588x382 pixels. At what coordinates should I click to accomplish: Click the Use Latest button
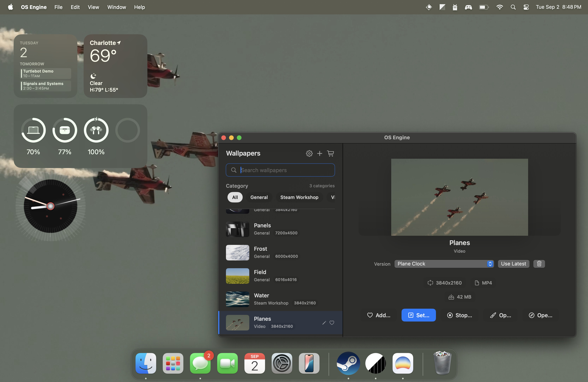(513, 264)
